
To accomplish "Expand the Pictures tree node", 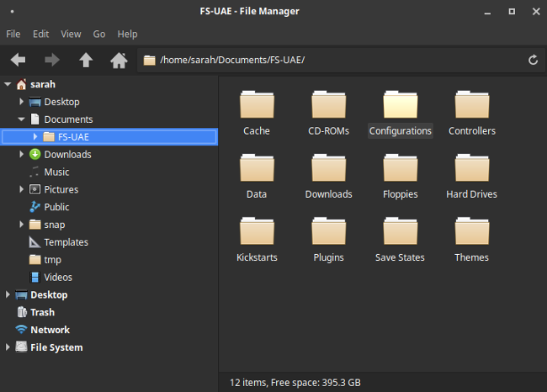I will [x=22, y=189].
